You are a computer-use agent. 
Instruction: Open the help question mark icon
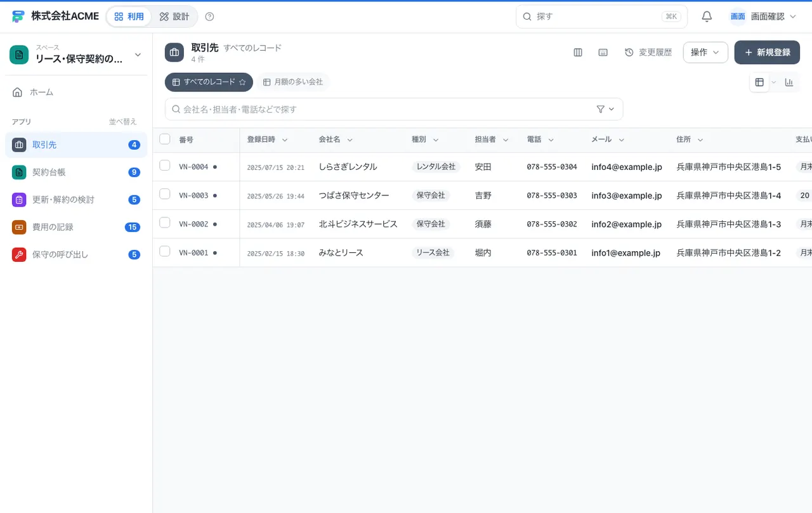click(210, 16)
